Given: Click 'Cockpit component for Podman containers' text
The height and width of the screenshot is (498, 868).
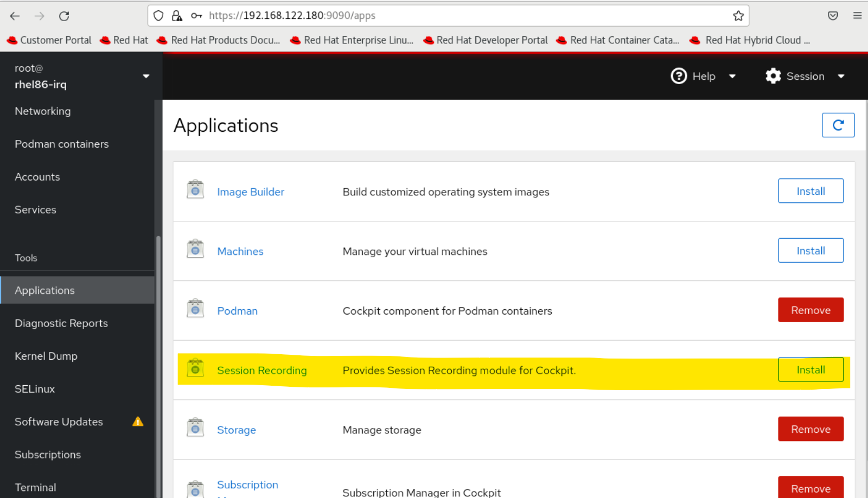Looking at the screenshot, I should tap(448, 311).
